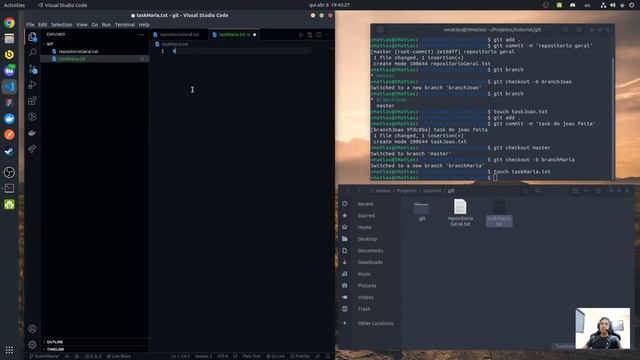Open the Run menu in VS Code
This screenshot has width=640, height=360.
[106, 24]
